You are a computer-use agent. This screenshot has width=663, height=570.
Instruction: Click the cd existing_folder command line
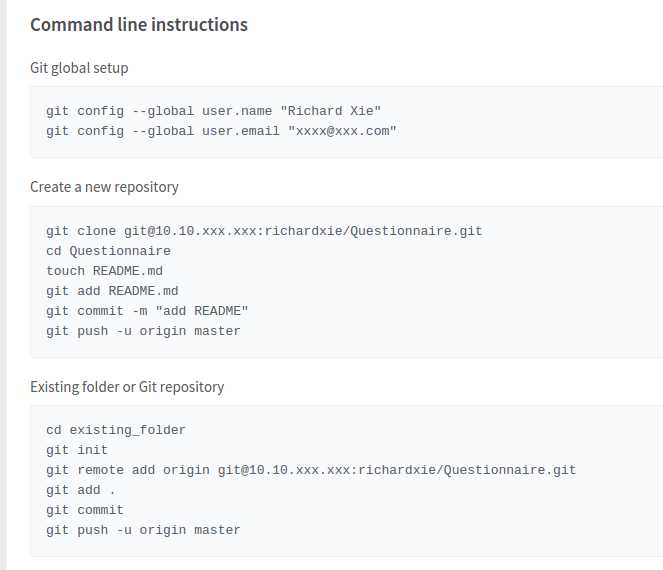pyautogui.click(x=116, y=430)
